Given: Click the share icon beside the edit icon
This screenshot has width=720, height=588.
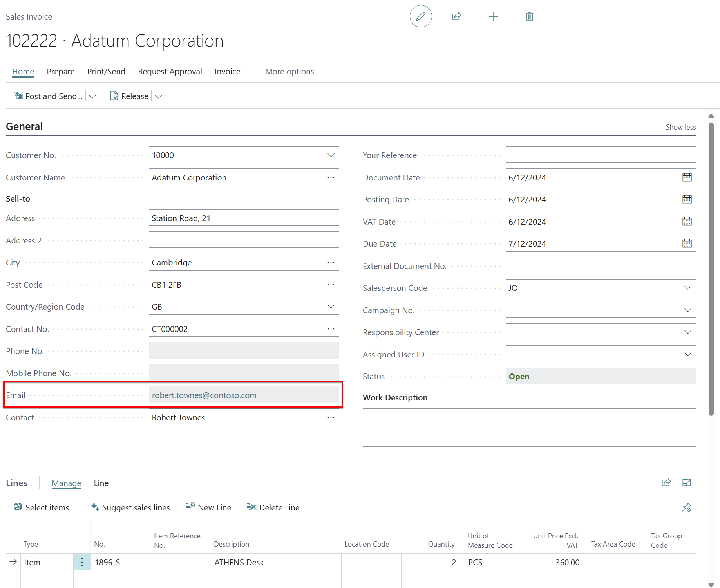Looking at the screenshot, I should coord(457,16).
